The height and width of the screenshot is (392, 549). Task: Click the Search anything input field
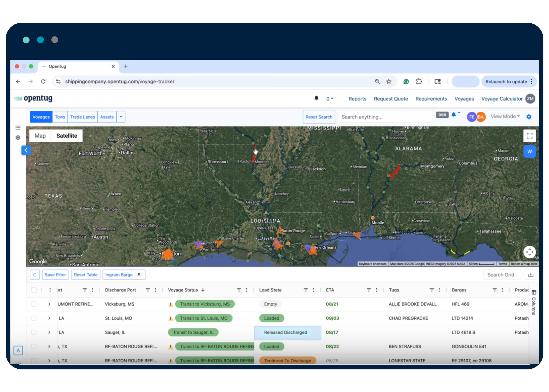click(x=384, y=117)
